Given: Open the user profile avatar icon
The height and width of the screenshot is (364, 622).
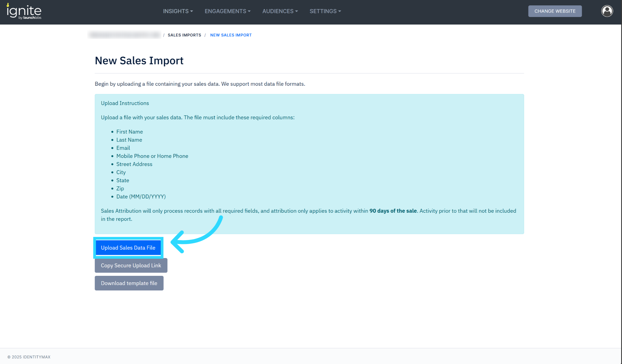Looking at the screenshot, I should click(607, 11).
